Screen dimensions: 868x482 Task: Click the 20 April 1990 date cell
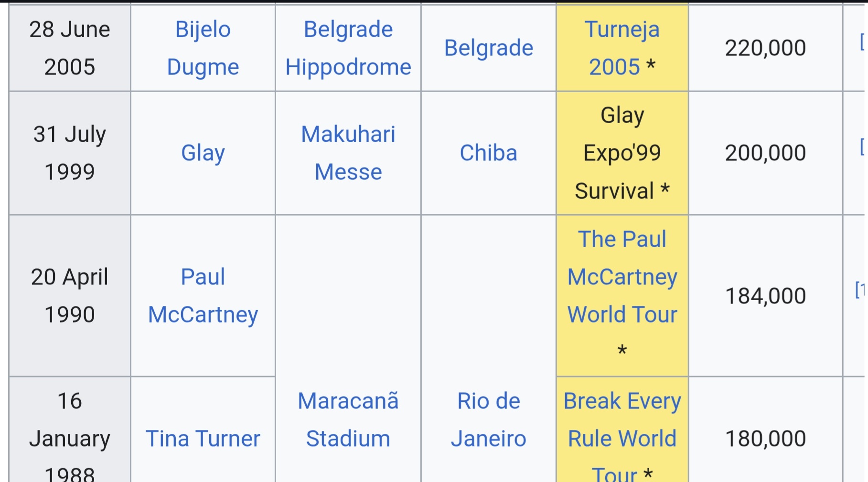point(70,295)
